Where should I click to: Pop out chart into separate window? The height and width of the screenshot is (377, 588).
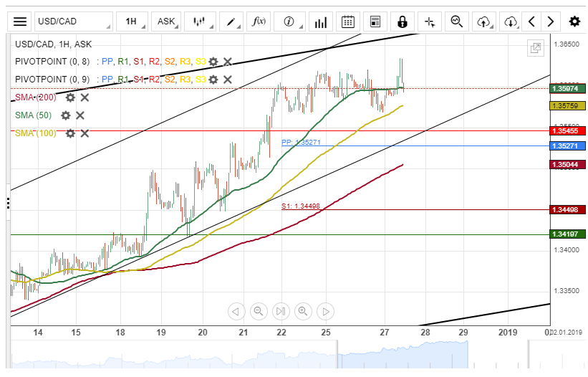point(535,48)
